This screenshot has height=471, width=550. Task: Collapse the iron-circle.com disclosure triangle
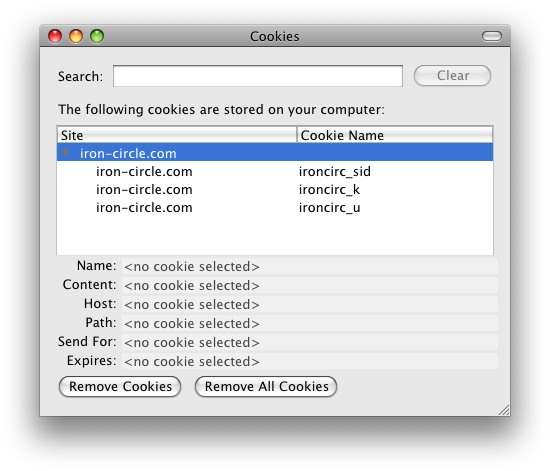tap(66, 153)
